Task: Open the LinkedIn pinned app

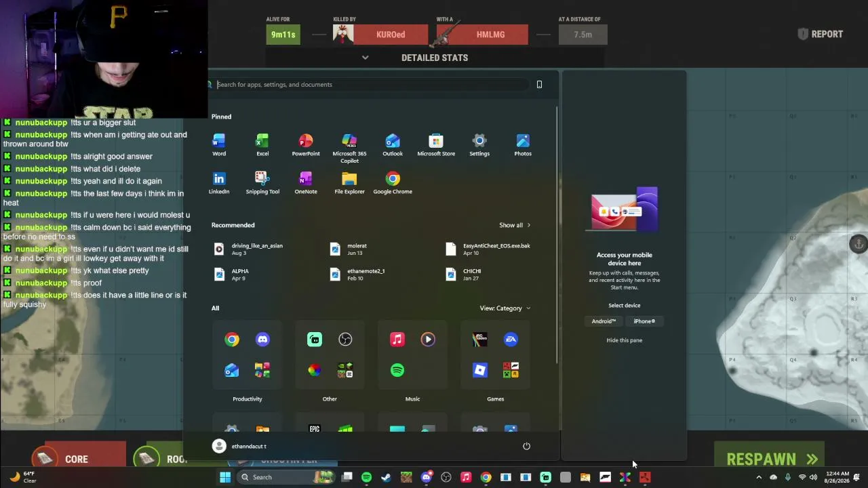Action: click(219, 182)
